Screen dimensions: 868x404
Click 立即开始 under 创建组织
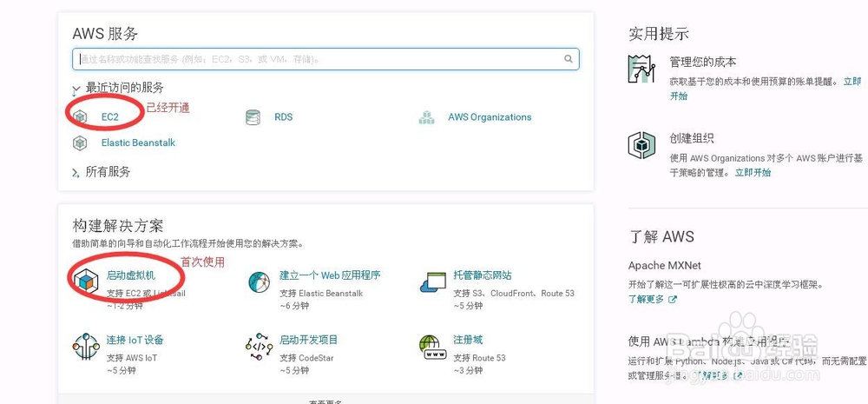753,172
